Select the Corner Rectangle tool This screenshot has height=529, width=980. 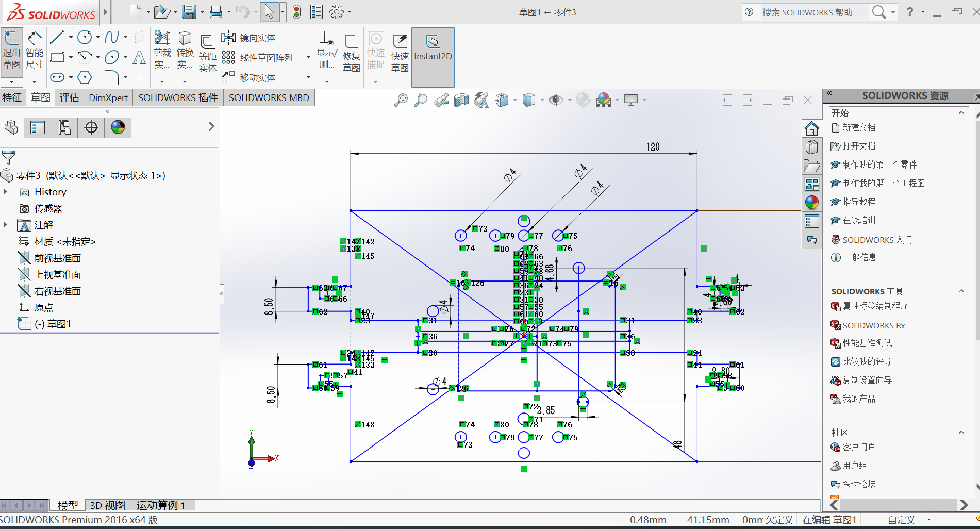point(57,57)
